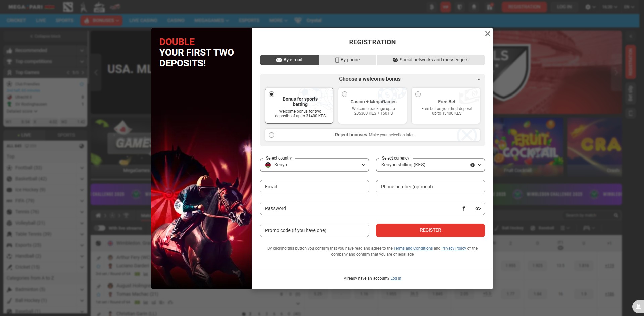The height and width of the screenshot is (316, 644).
Task: Click the Tennis icon in the sports list
Action: 9,212
